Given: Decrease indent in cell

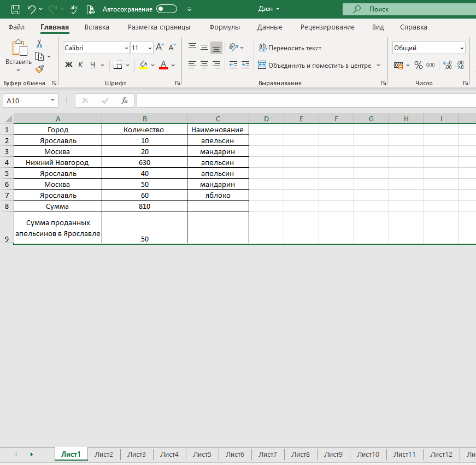Looking at the screenshot, I should (x=233, y=64).
